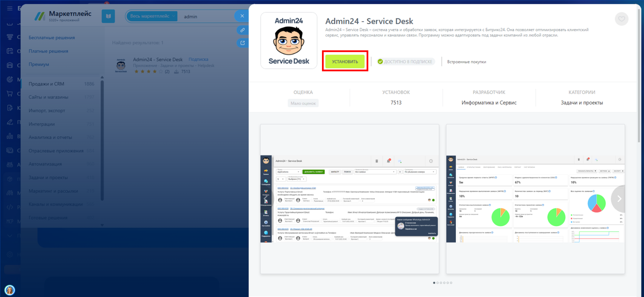The height and width of the screenshot is (297, 644).
Task: Clear the admin search with the X icon
Action: coord(242,16)
